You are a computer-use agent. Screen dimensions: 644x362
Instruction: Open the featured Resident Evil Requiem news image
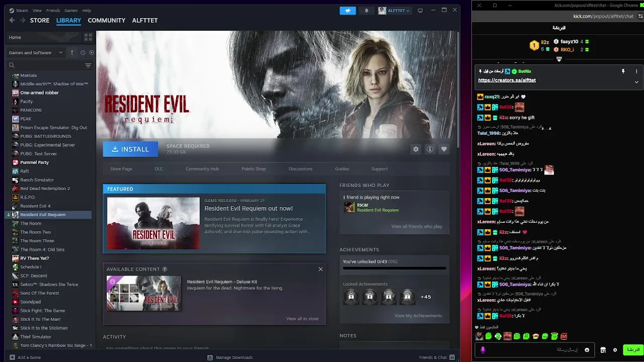point(153,223)
